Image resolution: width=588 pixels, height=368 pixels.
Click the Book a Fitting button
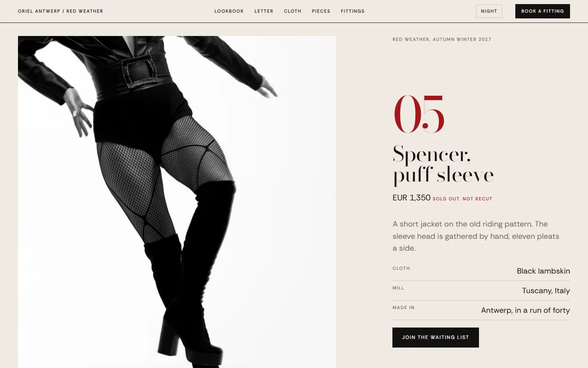tap(543, 11)
